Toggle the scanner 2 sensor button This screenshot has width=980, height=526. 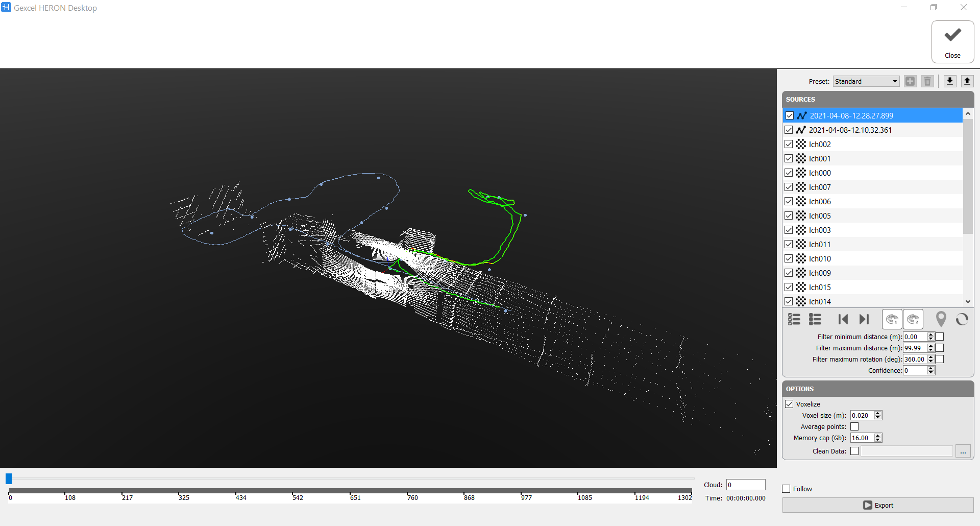[x=913, y=320]
